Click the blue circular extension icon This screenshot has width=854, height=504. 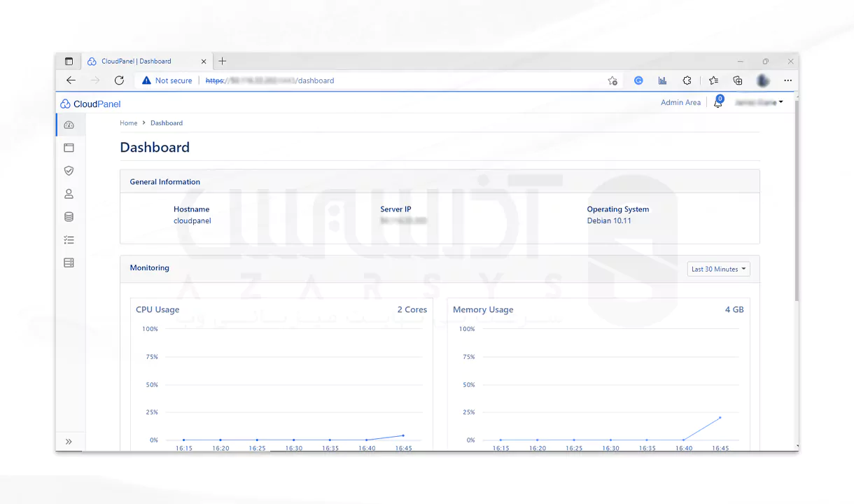coord(638,80)
